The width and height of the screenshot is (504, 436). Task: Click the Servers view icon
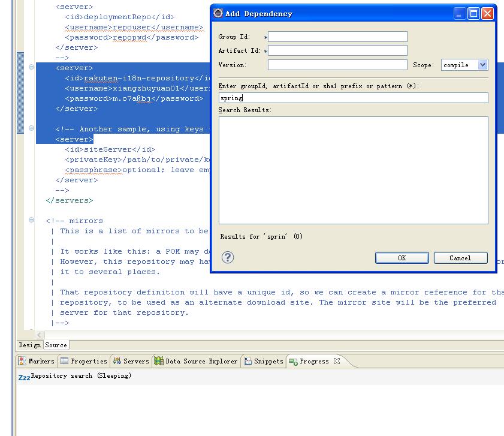point(117,361)
